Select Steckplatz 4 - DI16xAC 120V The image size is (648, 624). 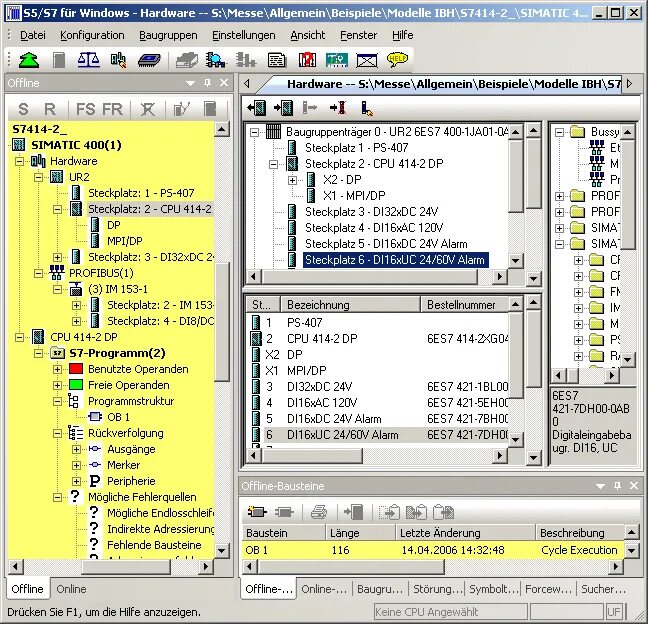(x=374, y=228)
